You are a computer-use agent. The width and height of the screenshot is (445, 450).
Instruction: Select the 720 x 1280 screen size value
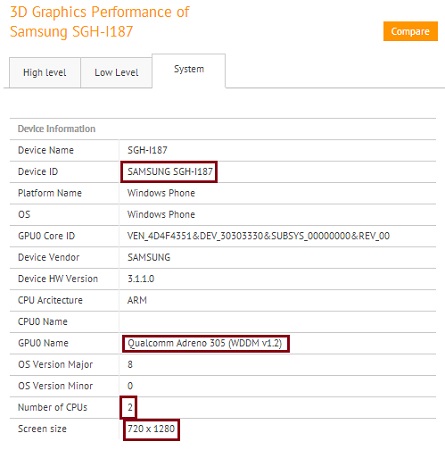pyautogui.click(x=151, y=429)
